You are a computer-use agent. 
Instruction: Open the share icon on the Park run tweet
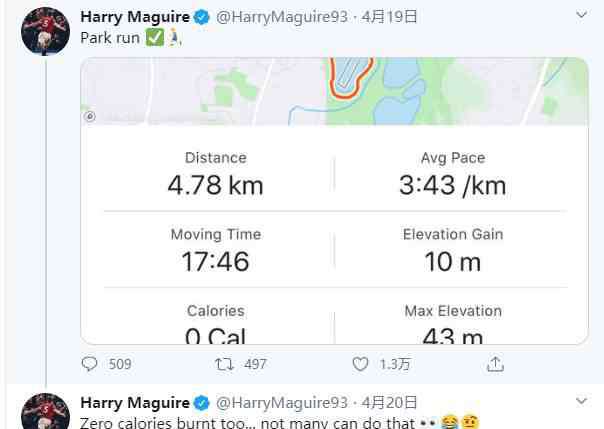pyautogui.click(x=495, y=364)
